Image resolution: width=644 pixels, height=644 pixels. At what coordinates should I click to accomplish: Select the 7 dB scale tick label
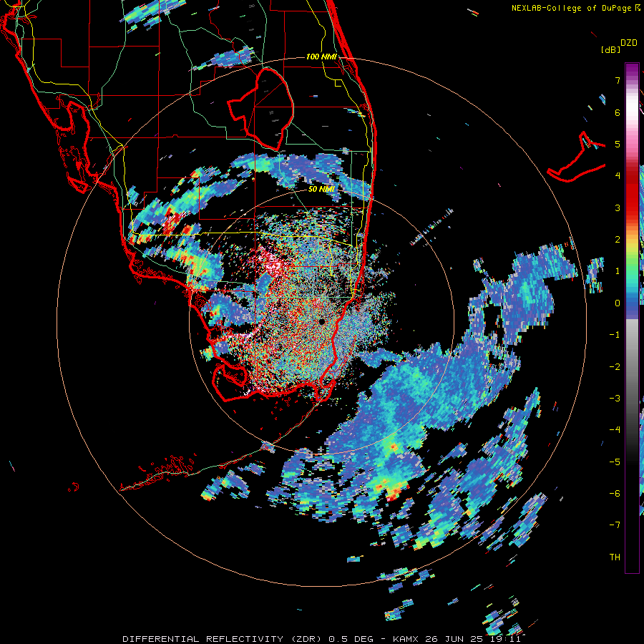pos(618,80)
